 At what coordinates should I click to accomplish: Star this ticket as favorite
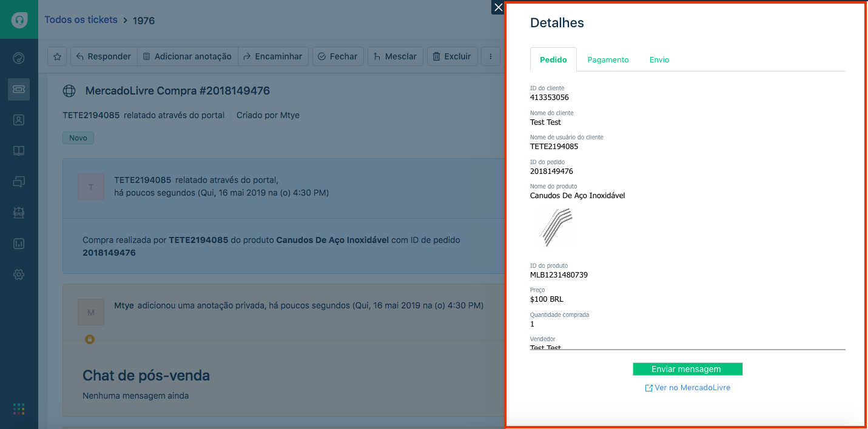tap(57, 56)
